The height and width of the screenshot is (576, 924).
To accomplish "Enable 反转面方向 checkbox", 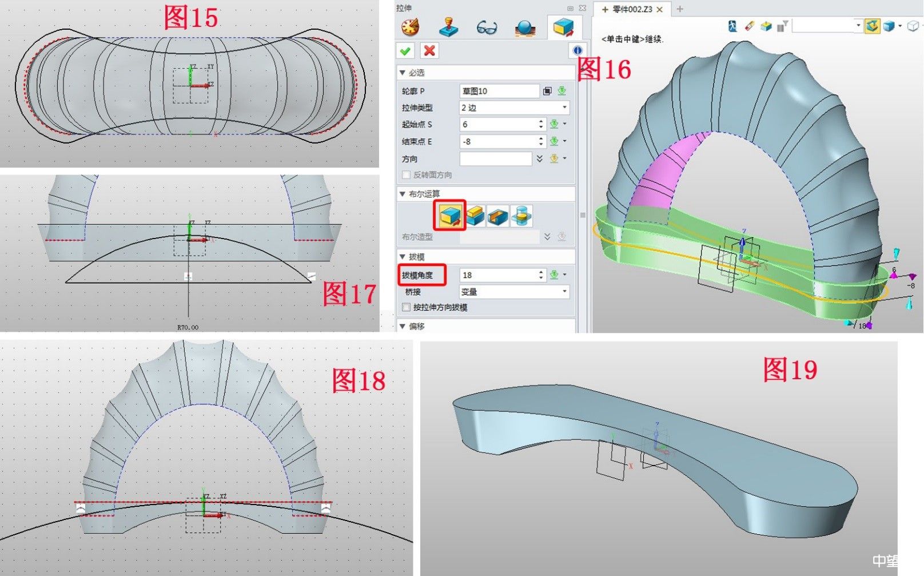I will click(x=407, y=175).
